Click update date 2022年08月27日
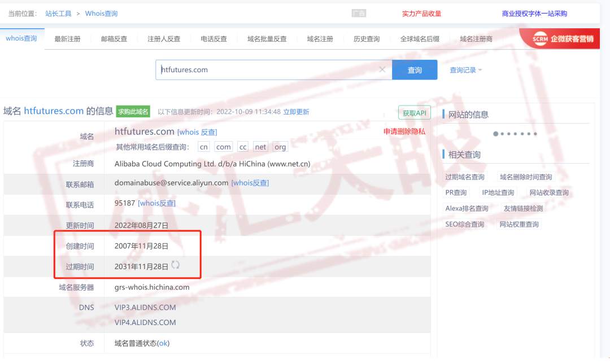Image resolution: width=610 pixels, height=364 pixels. click(x=141, y=226)
